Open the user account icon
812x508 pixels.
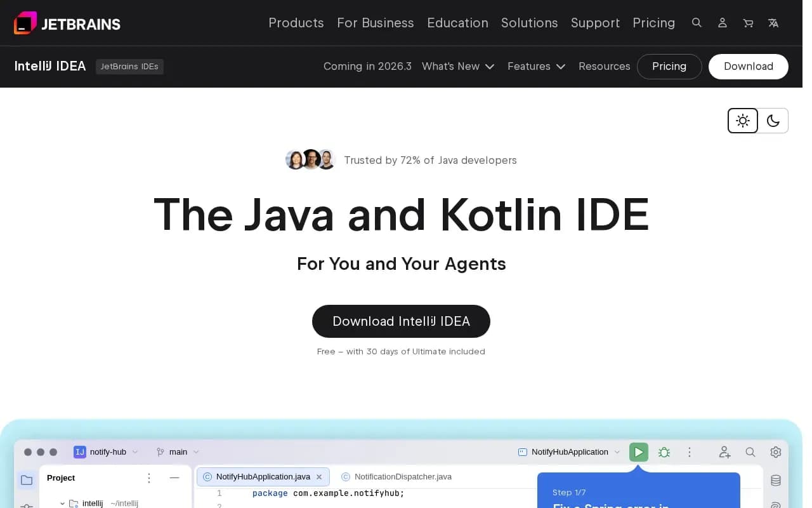point(722,23)
